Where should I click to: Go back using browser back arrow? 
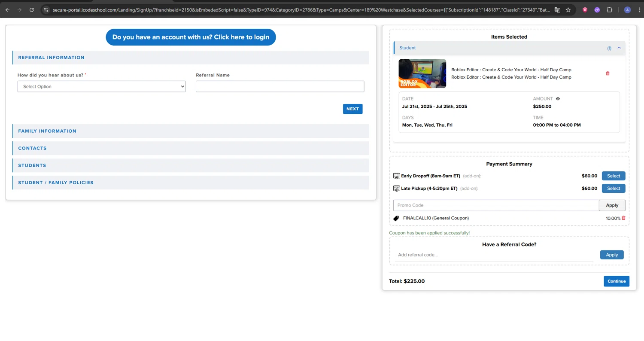[x=7, y=9]
